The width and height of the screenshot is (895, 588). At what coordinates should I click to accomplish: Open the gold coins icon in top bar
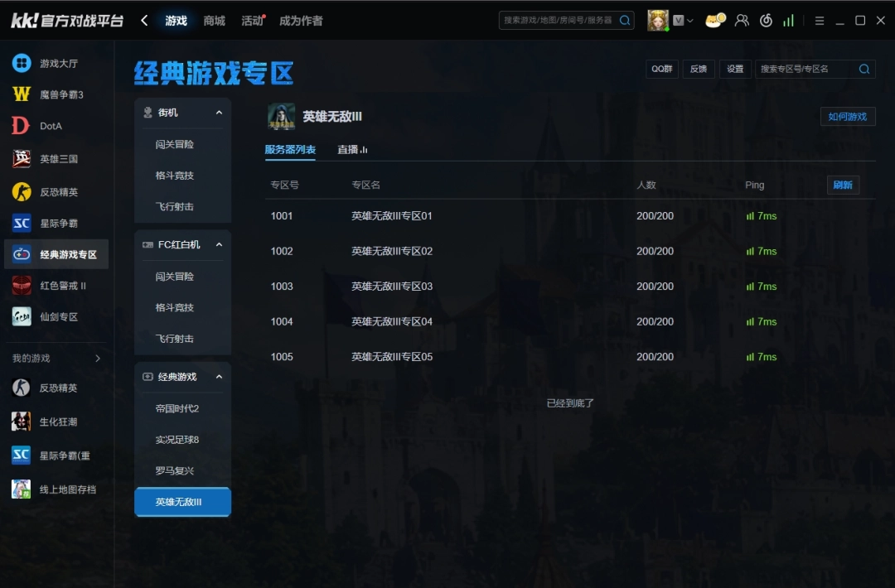(715, 21)
